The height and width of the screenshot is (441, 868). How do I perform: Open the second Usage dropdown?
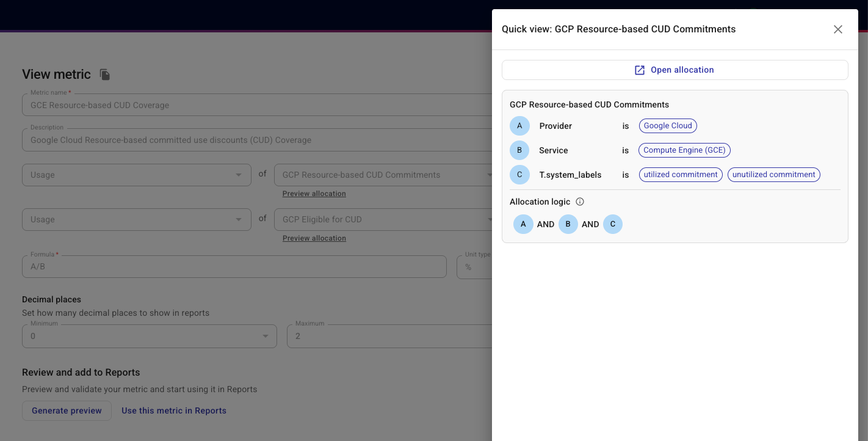(x=137, y=219)
